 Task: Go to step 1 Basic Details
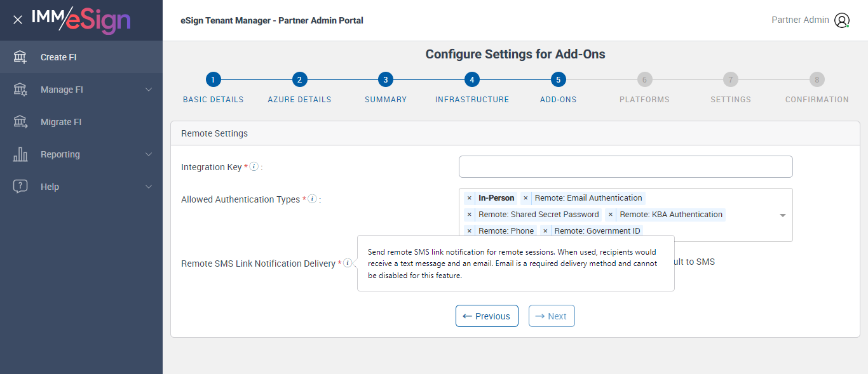point(213,80)
